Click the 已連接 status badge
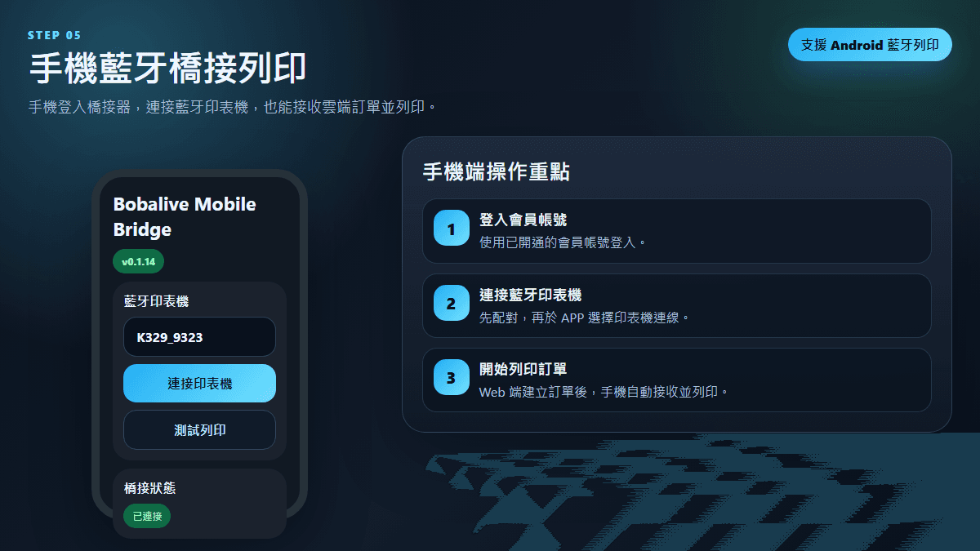Screen dimensions: 980x551 tap(147, 516)
